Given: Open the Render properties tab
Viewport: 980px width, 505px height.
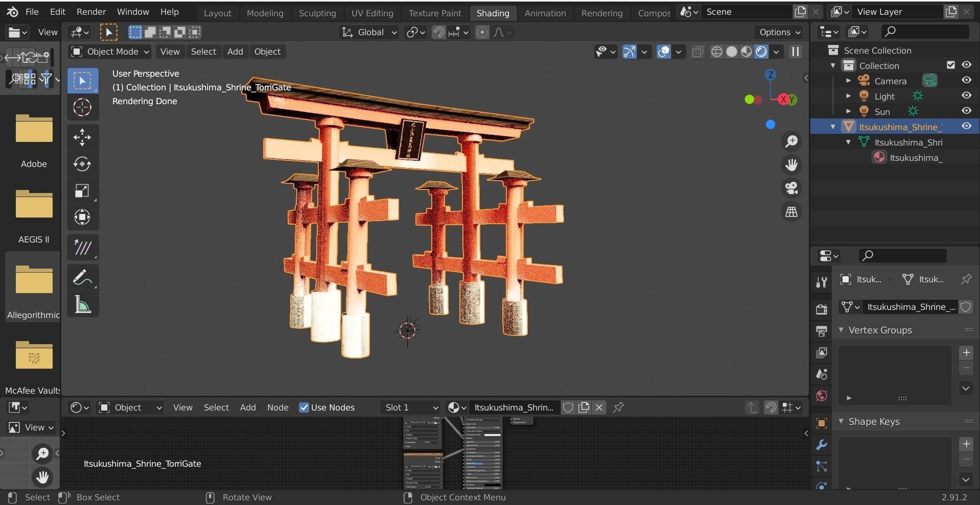Looking at the screenshot, I should (x=822, y=309).
